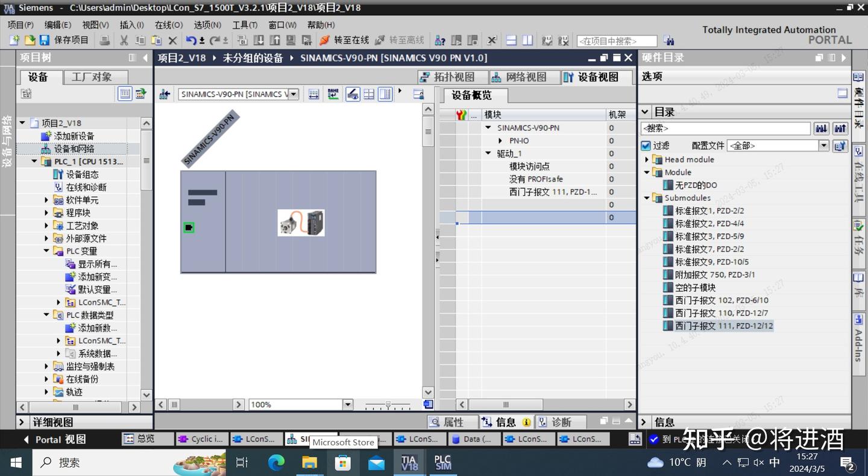Click the Windows Start button
Viewport: 868px width, 476px height.
[16, 463]
